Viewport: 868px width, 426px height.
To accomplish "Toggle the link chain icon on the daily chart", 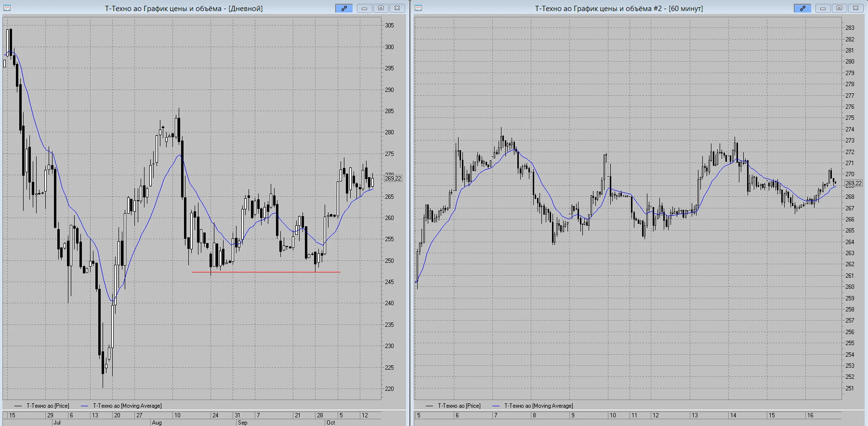I will point(344,8).
